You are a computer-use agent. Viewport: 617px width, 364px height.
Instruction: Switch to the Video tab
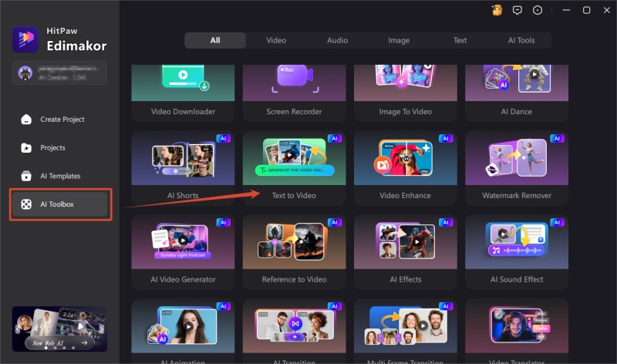pyautogui.click(x=276, y=40)
